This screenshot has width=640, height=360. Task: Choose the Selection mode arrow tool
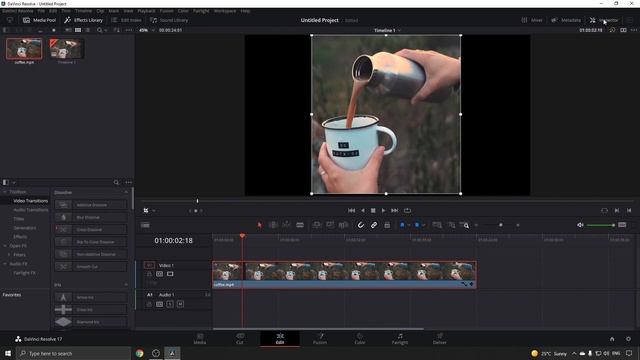[260, 225]
